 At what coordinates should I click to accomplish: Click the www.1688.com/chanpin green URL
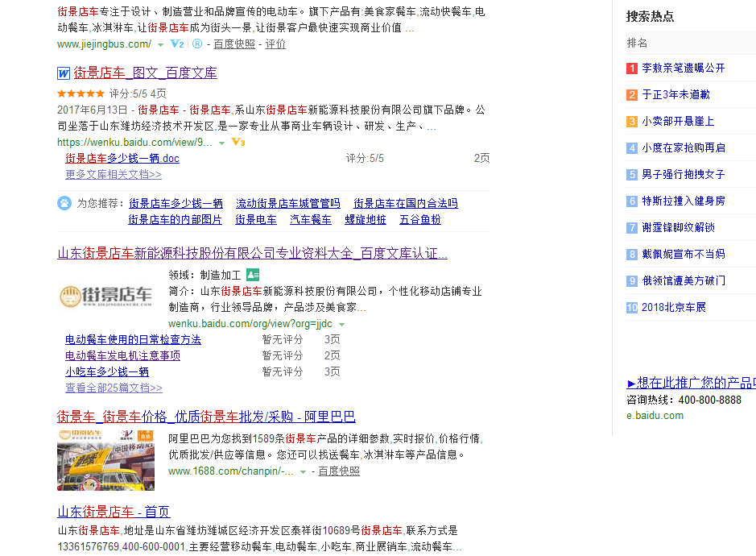point(231,471)
